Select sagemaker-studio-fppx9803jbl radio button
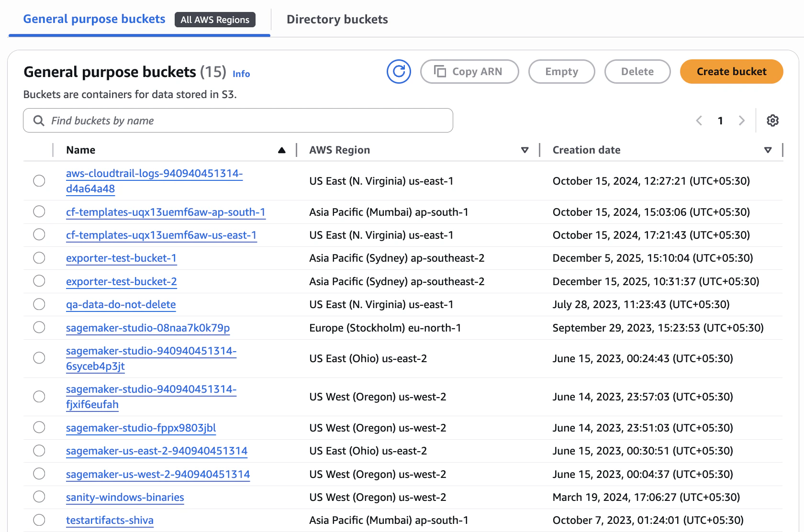 coord(39,427)
